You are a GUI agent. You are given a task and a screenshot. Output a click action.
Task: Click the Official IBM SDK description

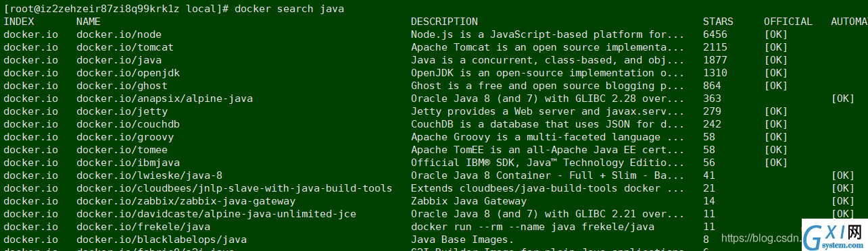pyautogui.click(x=548, y=163)
